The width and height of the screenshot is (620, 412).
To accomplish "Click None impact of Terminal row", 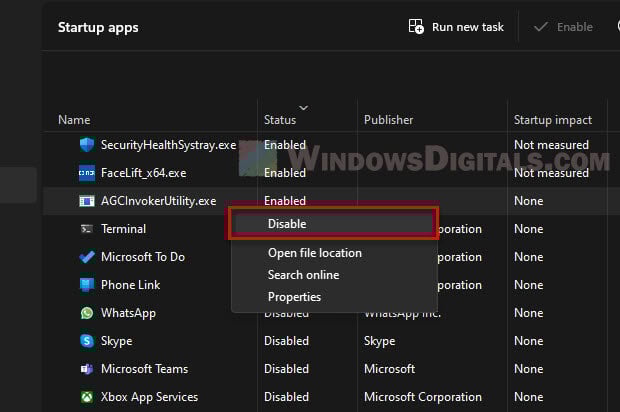I will click(x=528, y=229).
